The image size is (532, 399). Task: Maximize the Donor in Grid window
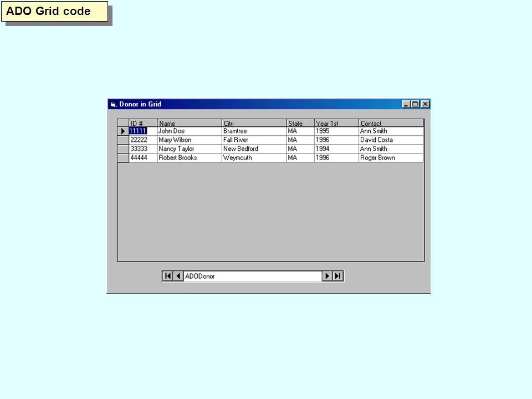(415, 104)
